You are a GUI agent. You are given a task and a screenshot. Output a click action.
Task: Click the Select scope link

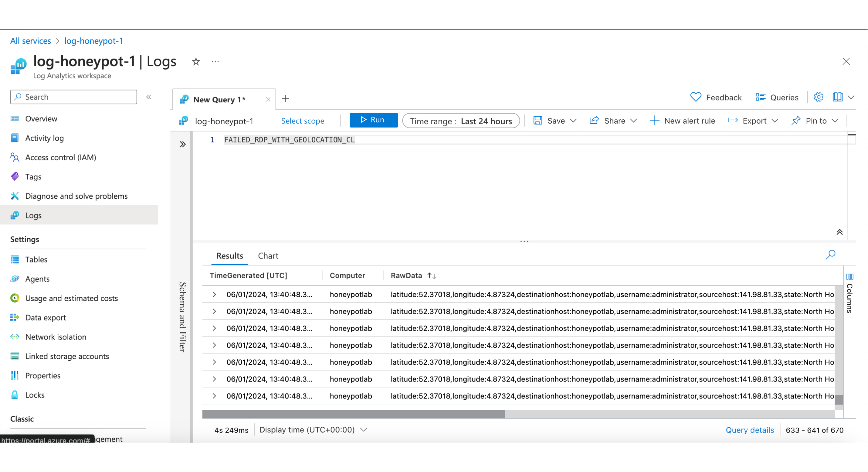click(303, 121)
